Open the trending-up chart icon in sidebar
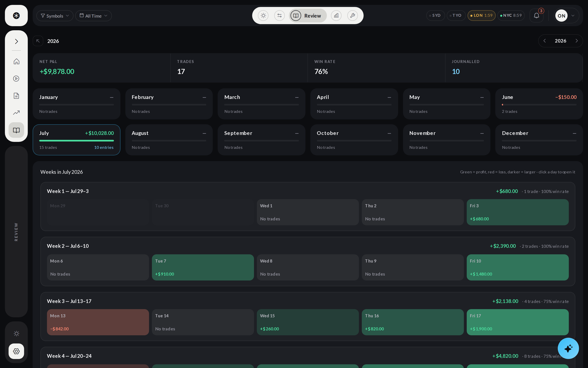This screenshot has width=588, height=368. 16,113
